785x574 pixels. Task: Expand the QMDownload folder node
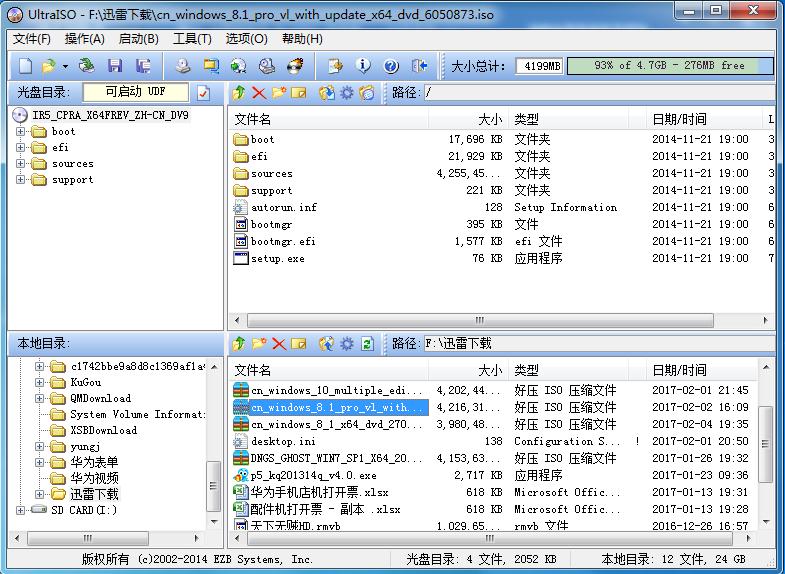[x=39, y=398]
